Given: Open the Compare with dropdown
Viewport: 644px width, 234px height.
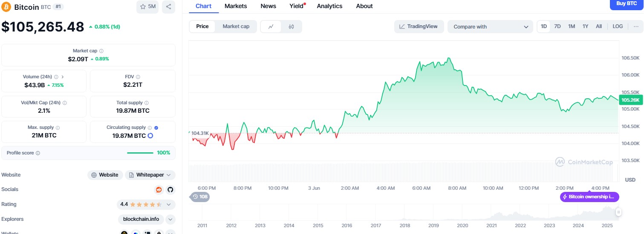Looking at the screenshot, I should pyautogui.click(x=490, y=26).
